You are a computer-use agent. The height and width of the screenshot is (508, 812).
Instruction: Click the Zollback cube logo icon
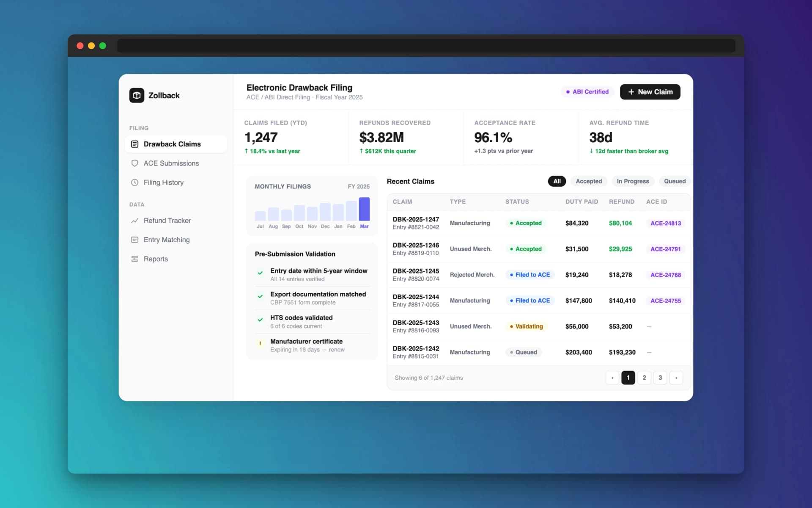click(137, 95)
